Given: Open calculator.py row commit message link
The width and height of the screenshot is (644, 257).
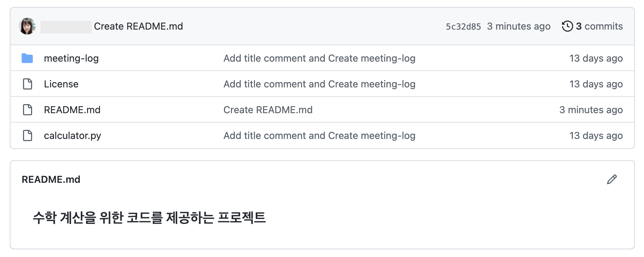Looking at the screenshot, I should tap(319, 135).
